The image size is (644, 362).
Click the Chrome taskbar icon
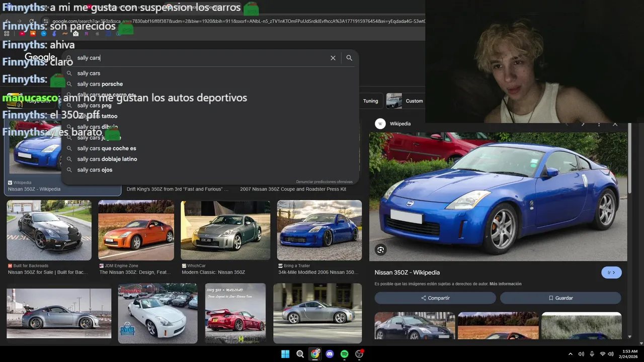314,354
